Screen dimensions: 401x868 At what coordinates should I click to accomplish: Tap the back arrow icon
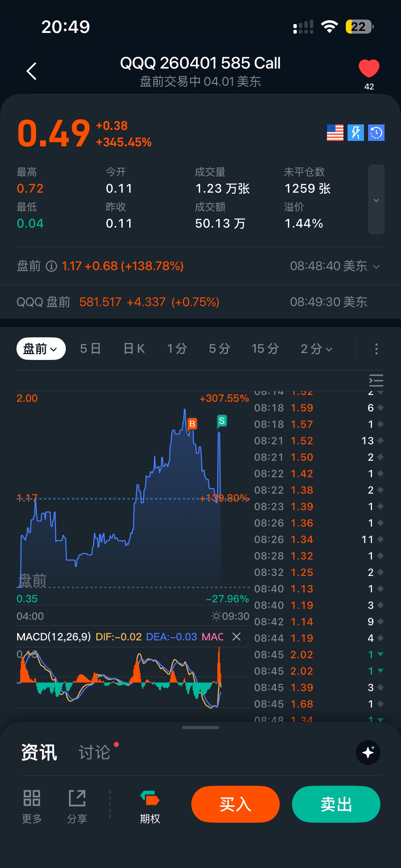coord(32,71)
